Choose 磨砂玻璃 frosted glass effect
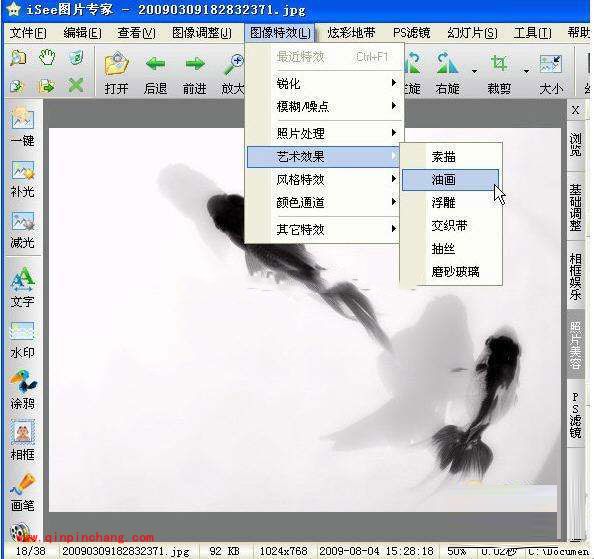This screenshot has width=594, height=559. click(450, 272)
